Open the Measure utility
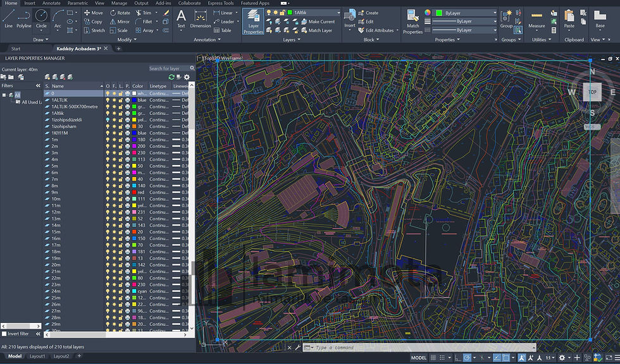The width and height of the screenshot is (620, 364). (536, 19)
